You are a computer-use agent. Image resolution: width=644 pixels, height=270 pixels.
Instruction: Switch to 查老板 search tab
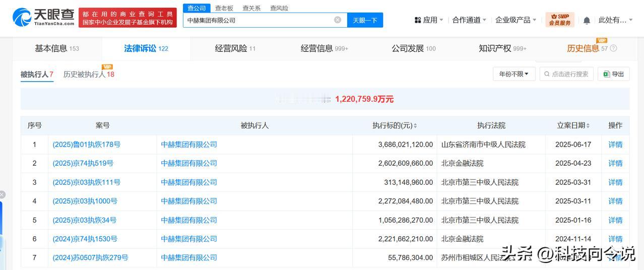pyautogui.click(x=224, y=8)
